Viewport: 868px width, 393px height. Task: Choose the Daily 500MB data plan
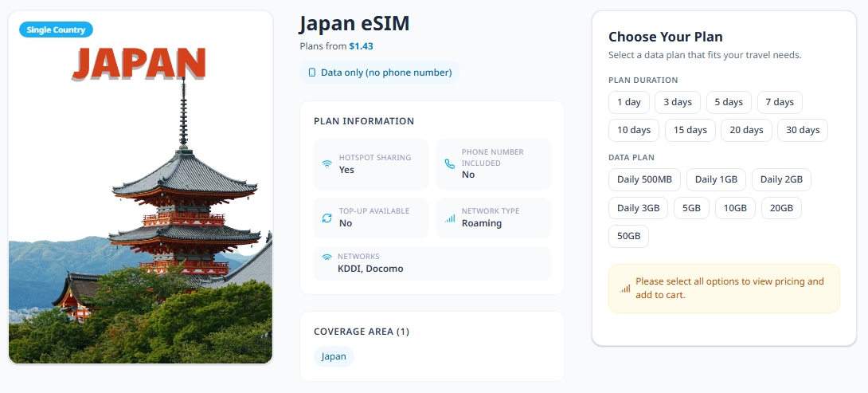[644, 179]
